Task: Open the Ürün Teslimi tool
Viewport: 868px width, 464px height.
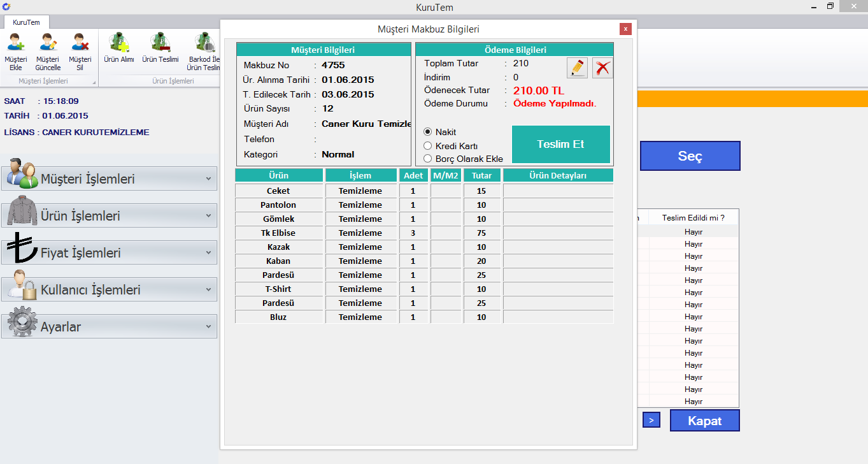Action: point(160,43)
